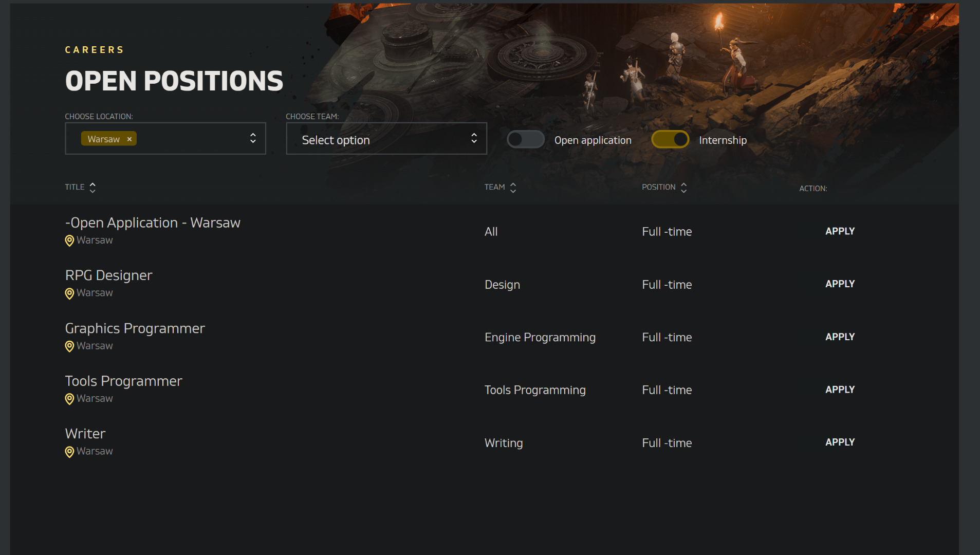Disable the Internship toggle
The width and height of the screenshot is (980, 555).
pos(670,139)
